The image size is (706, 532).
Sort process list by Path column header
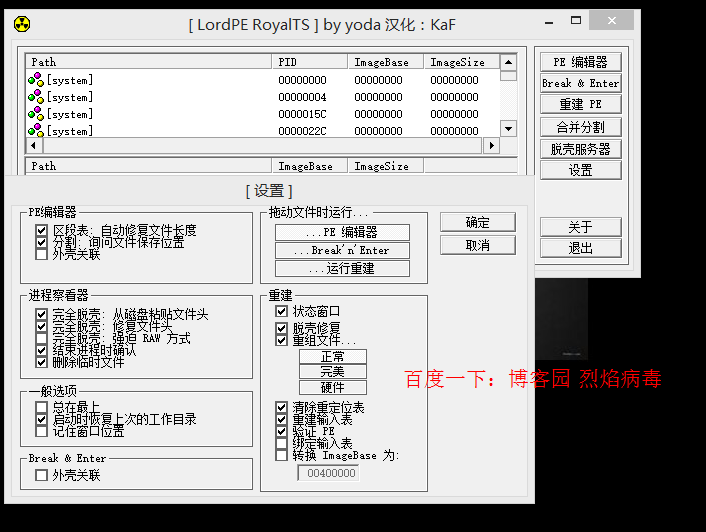click(x=149, y=62)
